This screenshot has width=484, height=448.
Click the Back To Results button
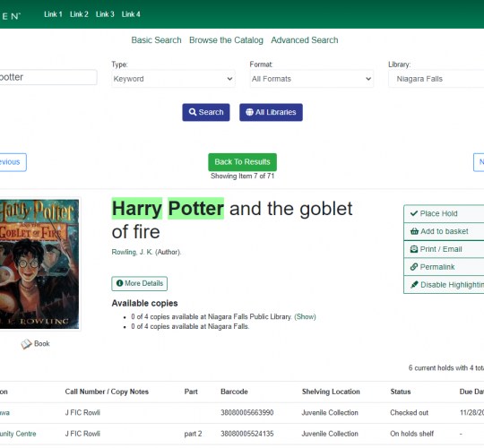pyautogui.click(x=242, y=162)
